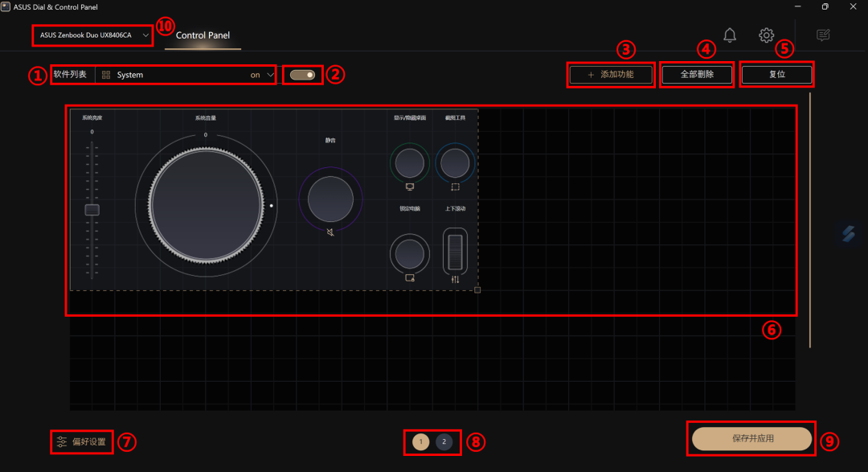Image resolution: width=868 pixels, height=472 pixels.
Task: Switch to layout page 2
Action: [x=444, y=441]
